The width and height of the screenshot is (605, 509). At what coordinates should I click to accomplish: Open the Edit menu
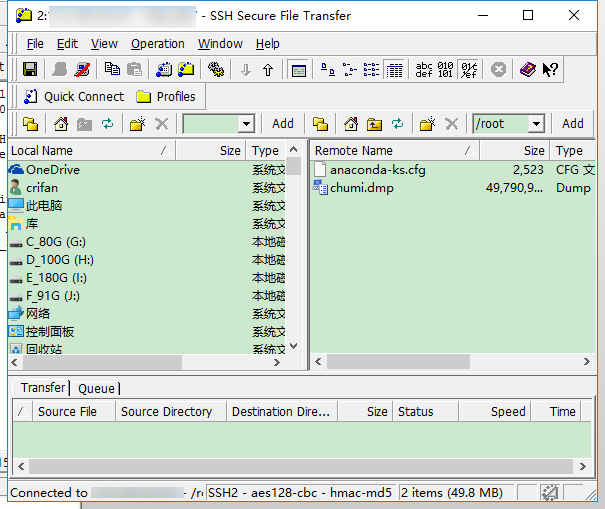click(67, 44)
